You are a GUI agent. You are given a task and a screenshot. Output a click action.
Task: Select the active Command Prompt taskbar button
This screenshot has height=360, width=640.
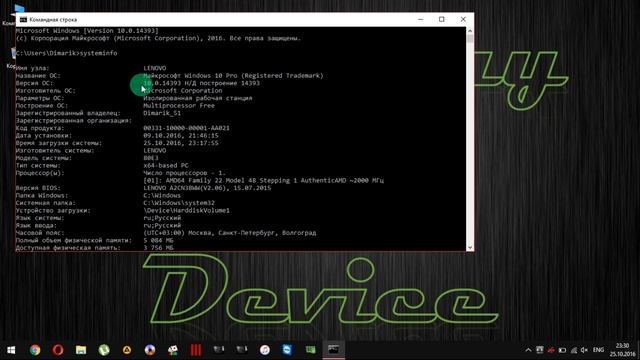click(333, 350)
